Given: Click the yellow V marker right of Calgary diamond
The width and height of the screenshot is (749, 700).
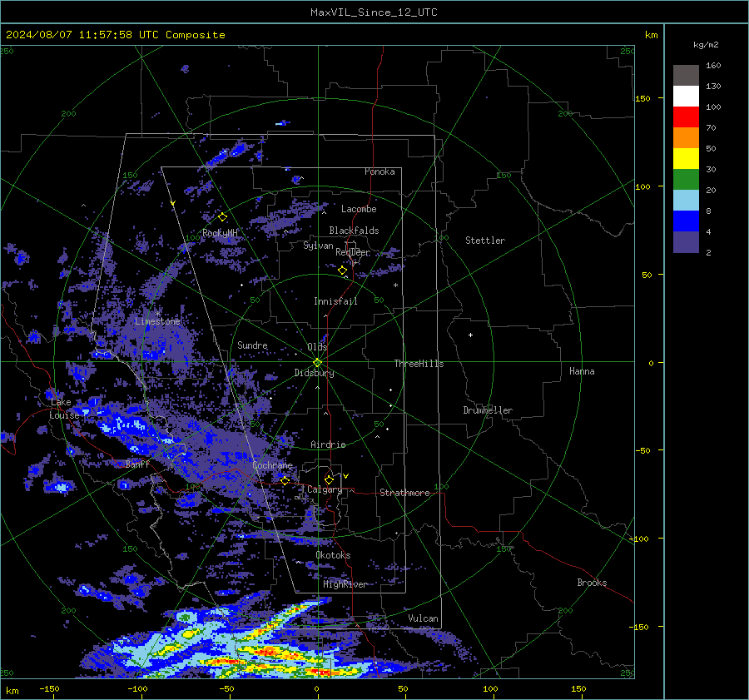Looking at the screenshot, I should (346, 476).
